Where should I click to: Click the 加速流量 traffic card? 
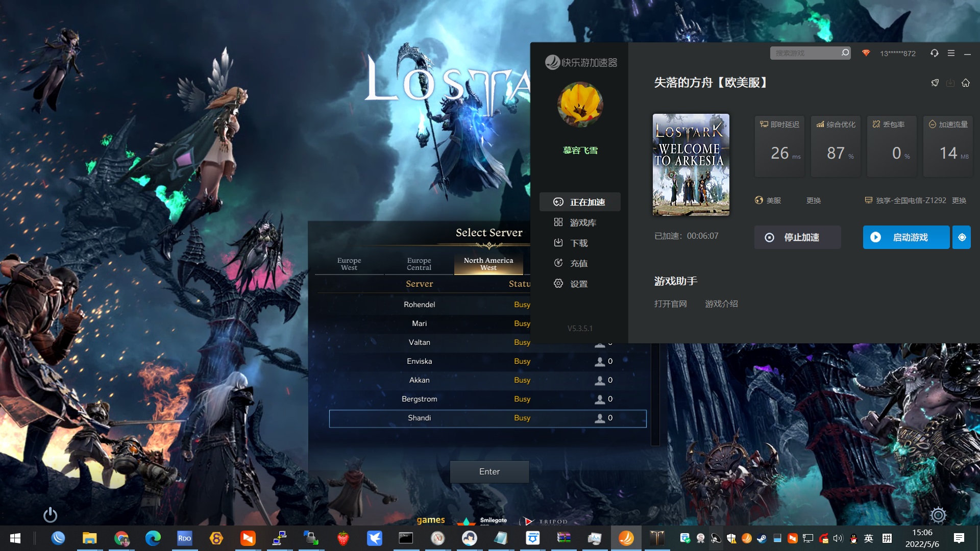click(x=948, y=146)
